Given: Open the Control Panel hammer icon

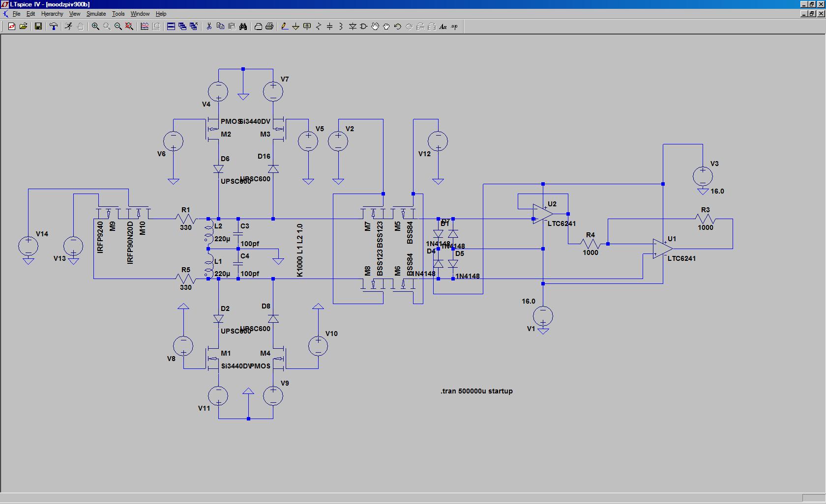Looking at the screenshot, I should point(54,27).
